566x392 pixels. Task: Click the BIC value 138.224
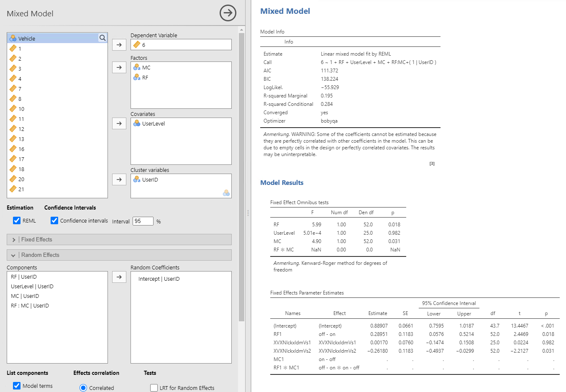coord(330,79)
